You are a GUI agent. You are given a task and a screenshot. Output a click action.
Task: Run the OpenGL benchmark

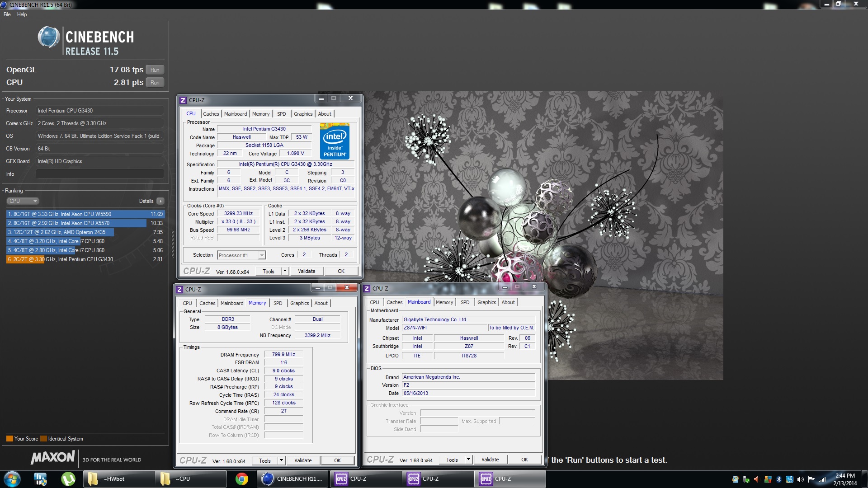click(x=155, y=70)
